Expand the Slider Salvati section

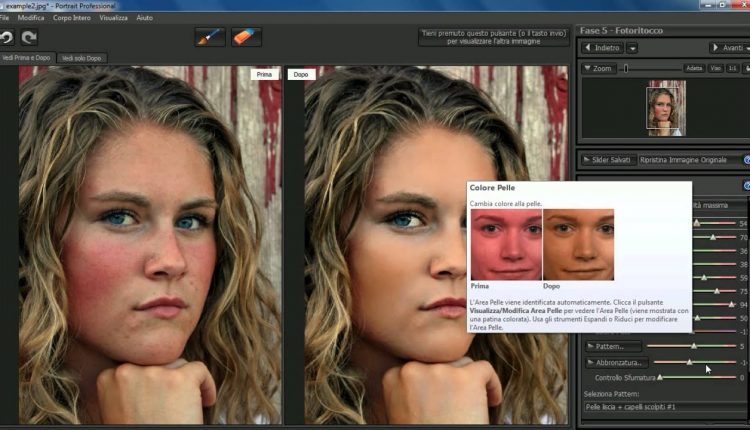(607, 160)
